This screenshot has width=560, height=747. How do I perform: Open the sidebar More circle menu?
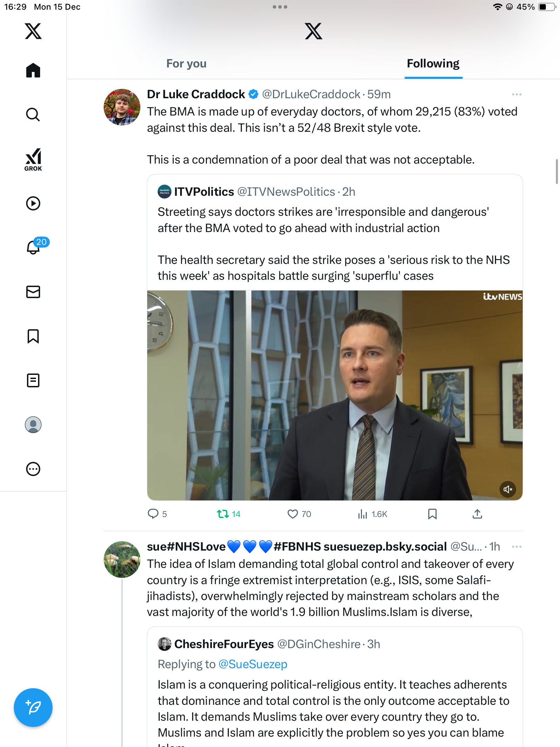point(33,469)
